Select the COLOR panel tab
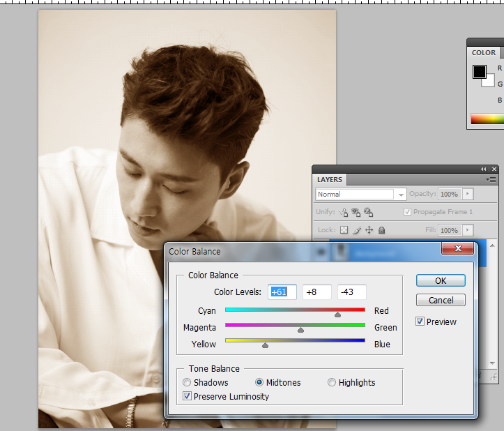The image size is (504, 431). (x=483, y=52)
